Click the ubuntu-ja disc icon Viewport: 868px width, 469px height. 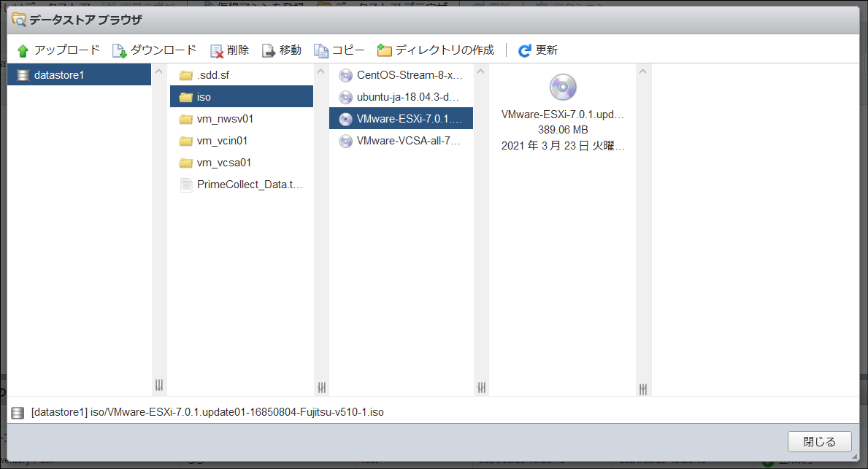pos(345,97)
